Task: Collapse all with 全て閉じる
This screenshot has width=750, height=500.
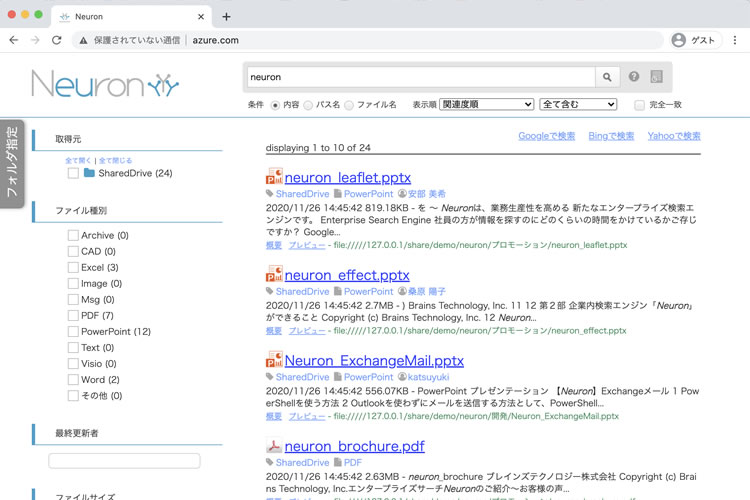Action: pos(115,160)
